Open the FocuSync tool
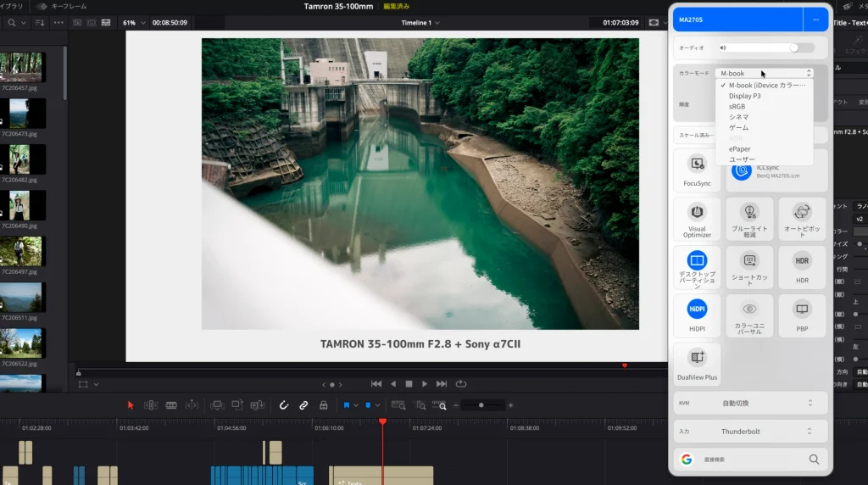The width and height of the screenshot is (868, 485). (697, 170)
